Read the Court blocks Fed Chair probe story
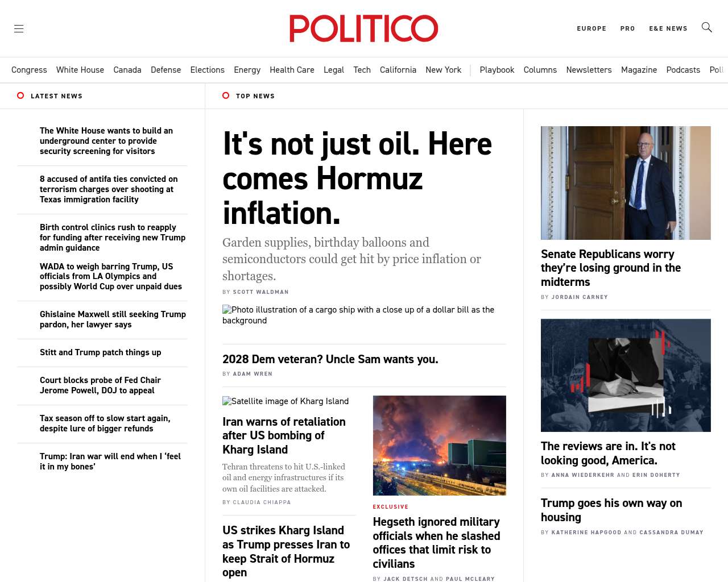This screenshot has width=728, height=582. pos(100,385)
